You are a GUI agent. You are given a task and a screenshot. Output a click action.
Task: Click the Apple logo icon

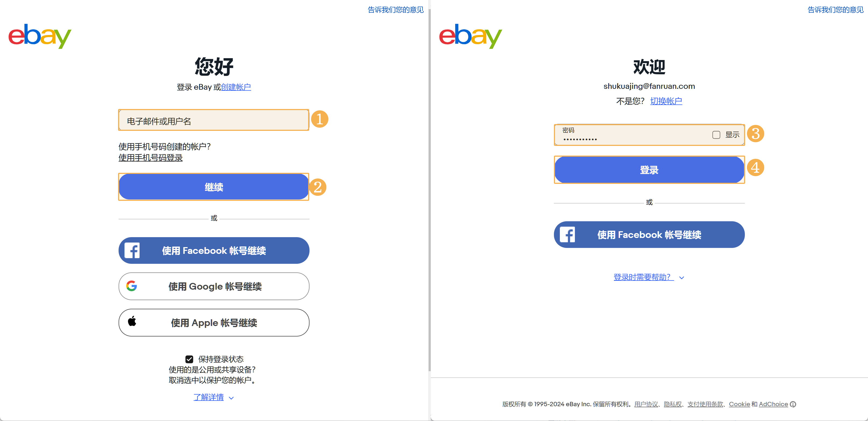[x=132, y=321]
